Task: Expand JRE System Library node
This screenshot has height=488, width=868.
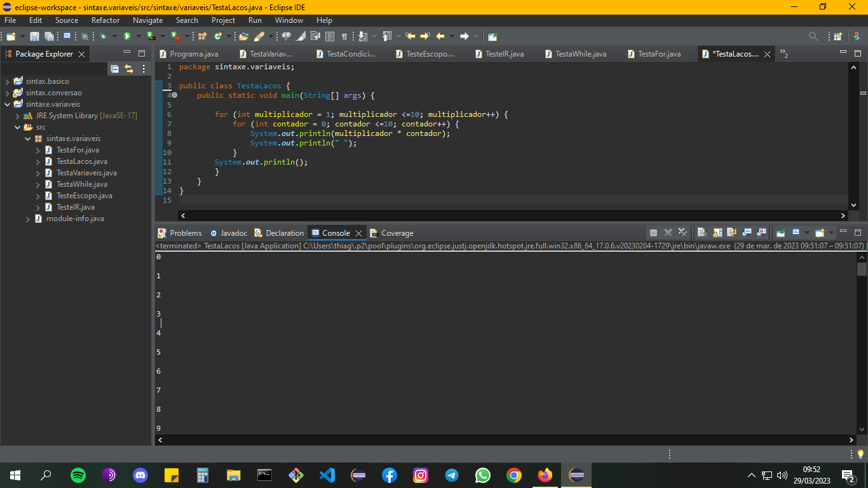Action: tap(17, 116)
